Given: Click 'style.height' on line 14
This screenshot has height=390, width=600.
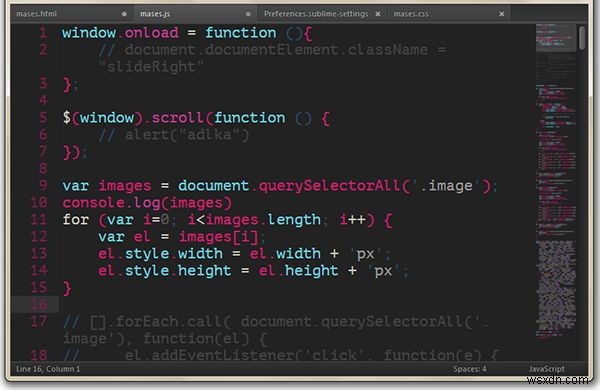Looking at the screenshot, I should tap(178, 271).
